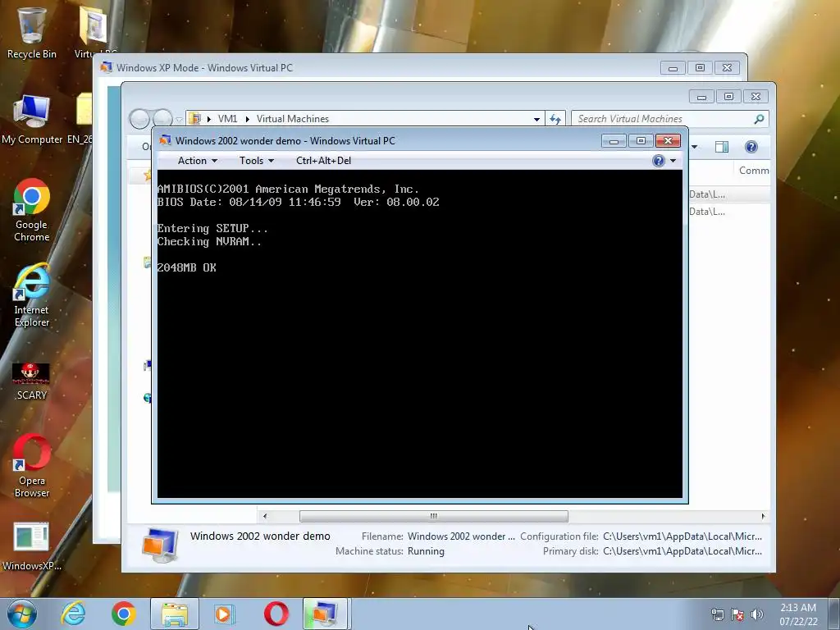Open the Action Center flag tray icon
Viewport: 840px width, 630px height.
[737, 614]
